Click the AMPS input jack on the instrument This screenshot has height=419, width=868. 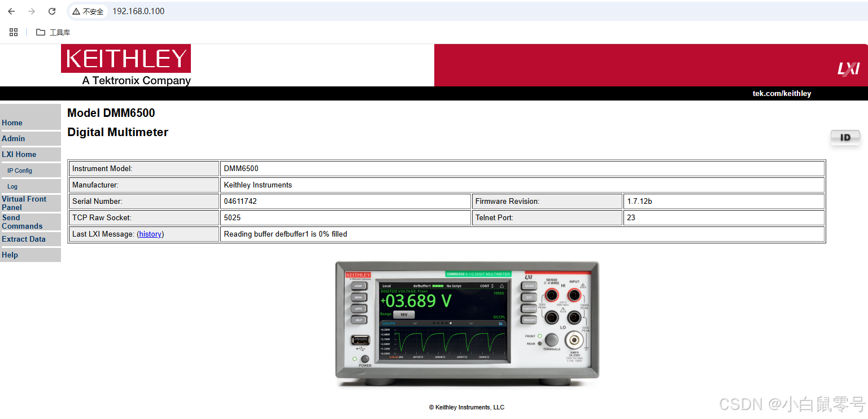tap(574, 340)
